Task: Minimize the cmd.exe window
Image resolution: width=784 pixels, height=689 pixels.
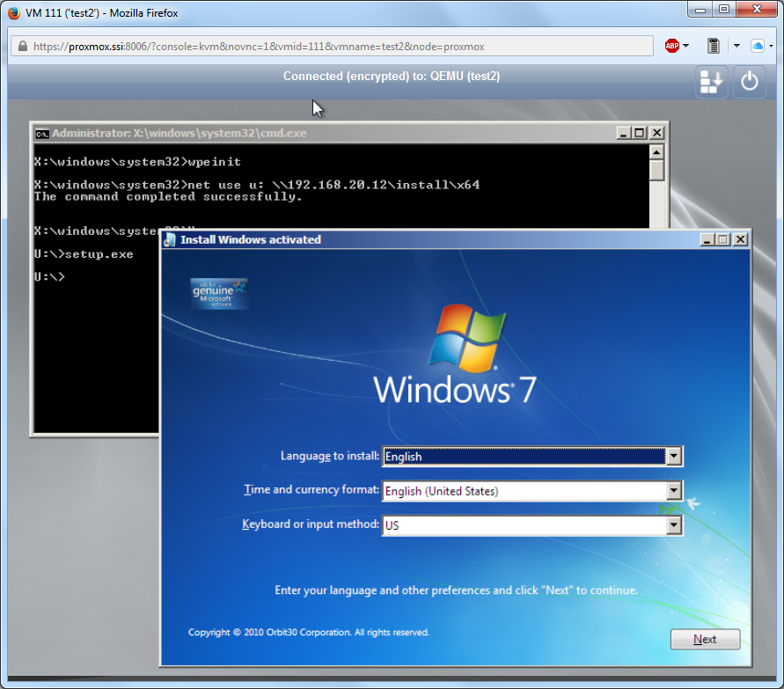Action: tap(623, 133)
